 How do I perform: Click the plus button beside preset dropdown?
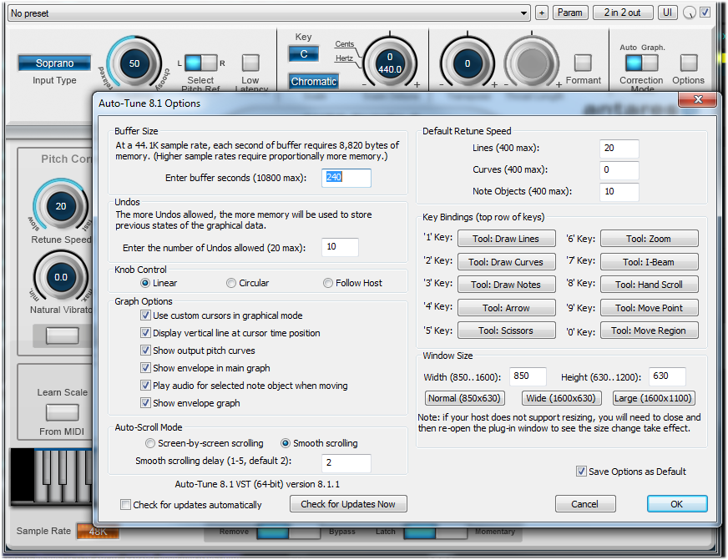point(541,13)
